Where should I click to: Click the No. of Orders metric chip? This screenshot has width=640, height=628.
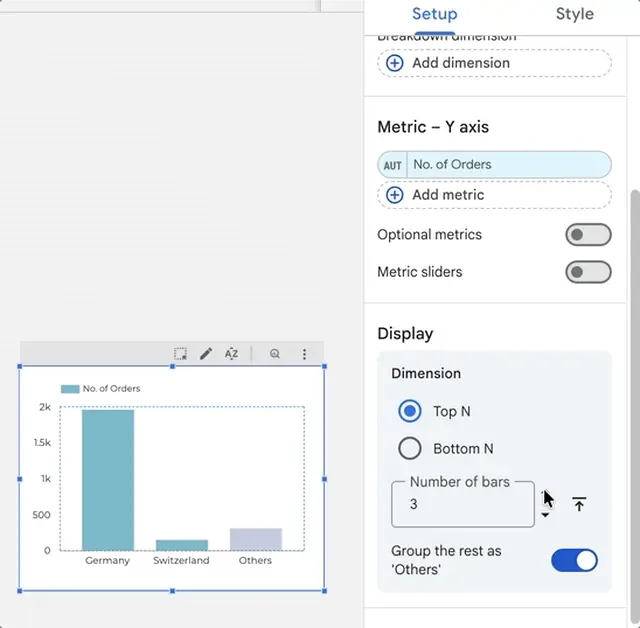(509, 165)
